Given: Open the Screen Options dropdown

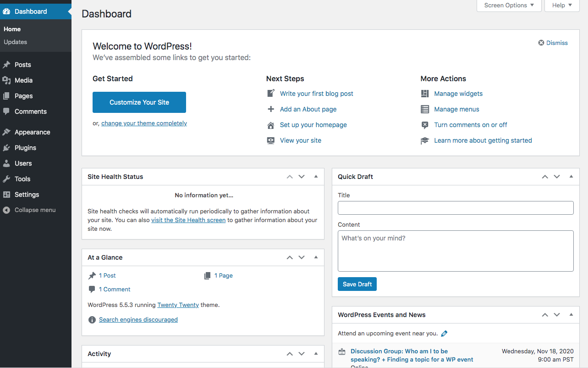Looking at the screenshot, I should click(x=509, y=6).
